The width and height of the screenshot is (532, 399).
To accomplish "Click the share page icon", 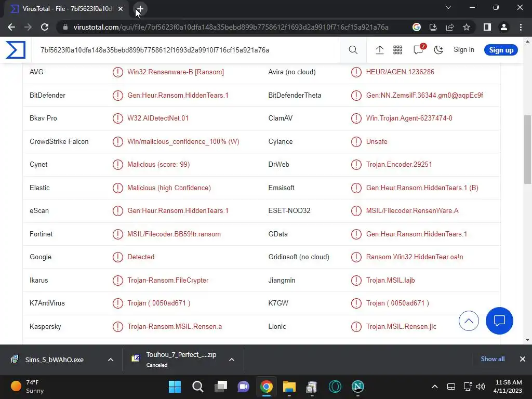I will click(x=449, y=27).
